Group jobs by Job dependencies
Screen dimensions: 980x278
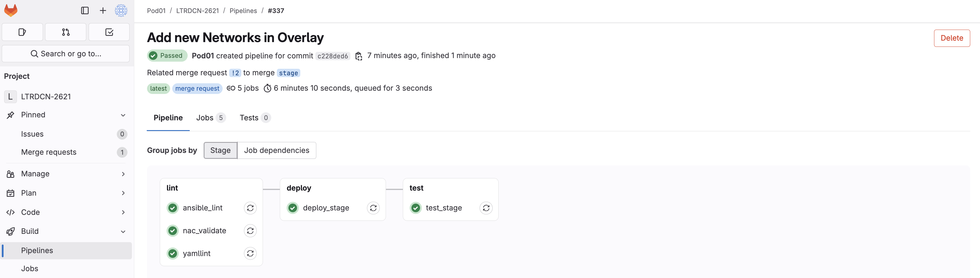point(277,151)
